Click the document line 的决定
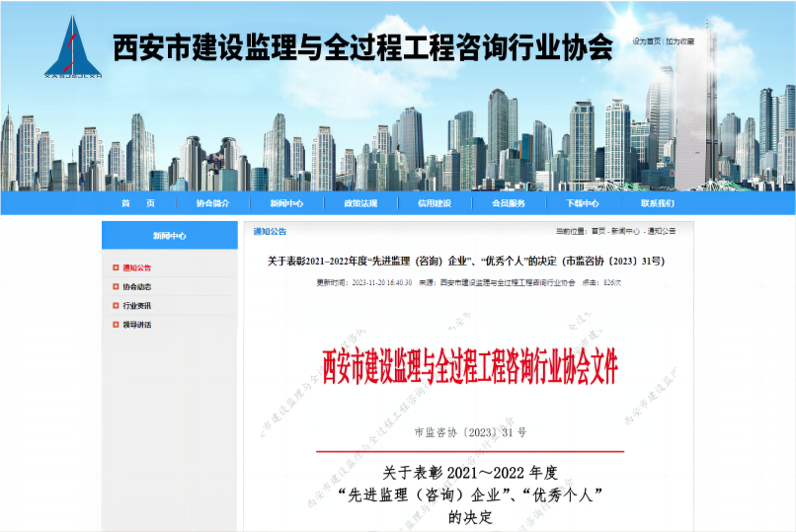This screenshot has height=532, width=796. (x=470, y=517)
